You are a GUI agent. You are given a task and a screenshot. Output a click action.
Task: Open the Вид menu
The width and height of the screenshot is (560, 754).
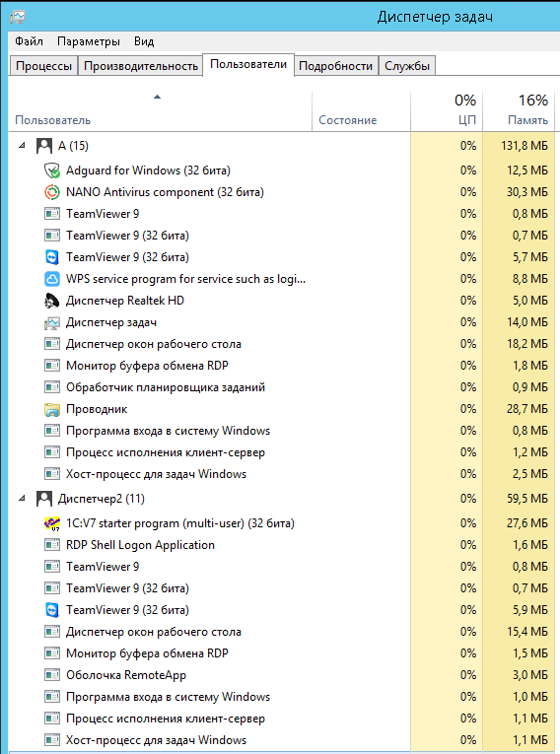tap(144, 41)
